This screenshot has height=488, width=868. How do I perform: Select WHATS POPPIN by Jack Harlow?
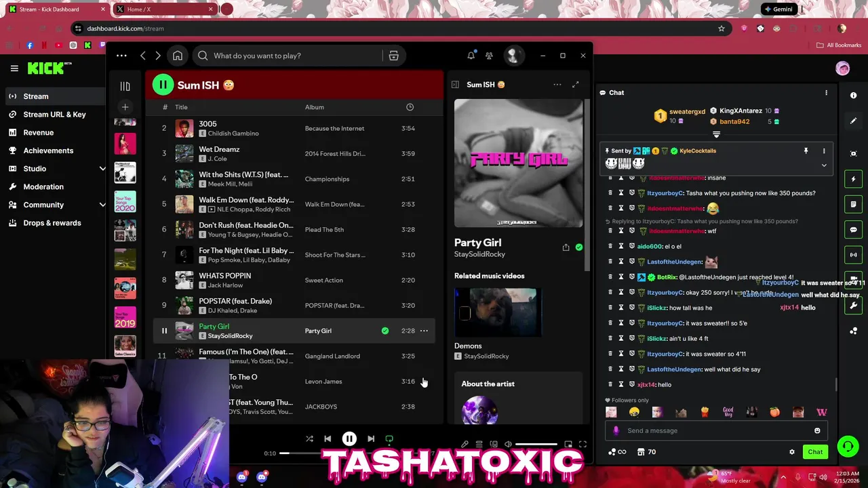point(294,280)
